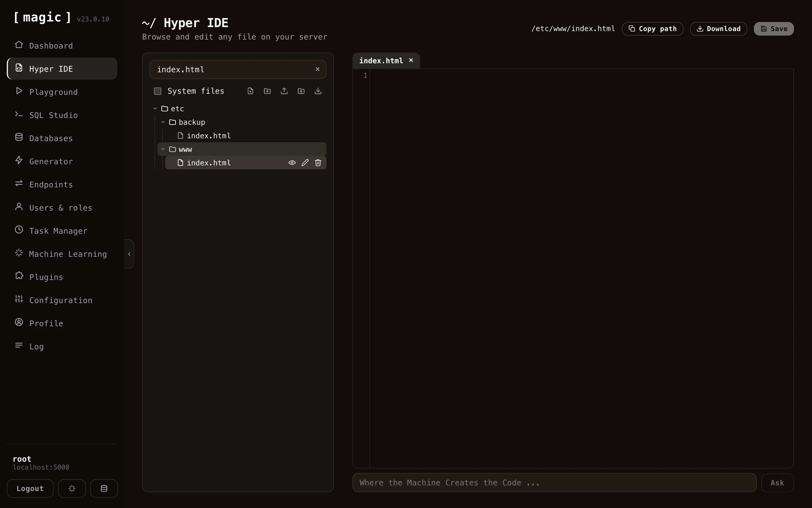Open Configuration sliders icon

19,299
